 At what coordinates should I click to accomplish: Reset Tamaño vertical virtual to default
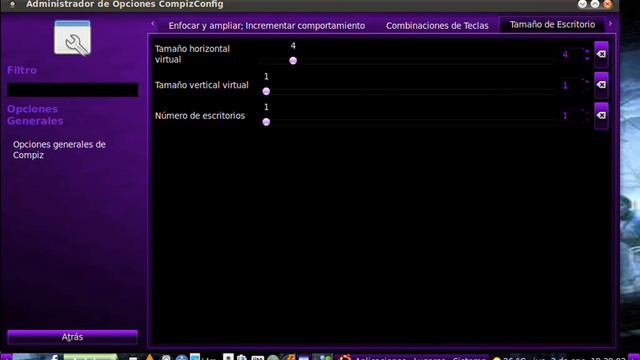pos(601,85)
